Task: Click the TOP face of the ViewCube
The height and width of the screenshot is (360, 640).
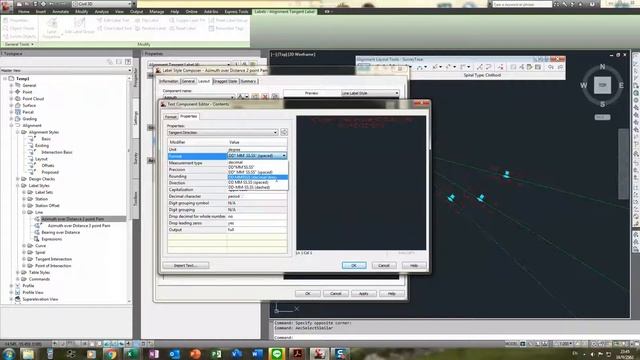Action: (602, 85)
